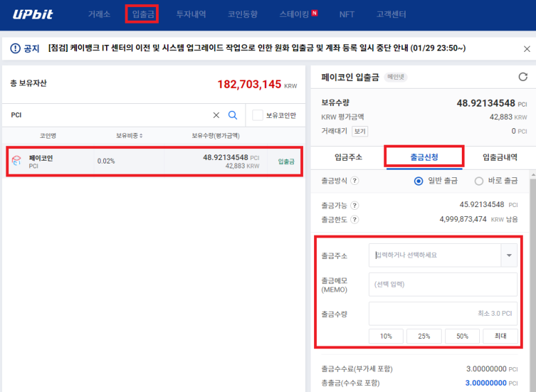Switch to the 입금주소 tab

coord(348,157)
